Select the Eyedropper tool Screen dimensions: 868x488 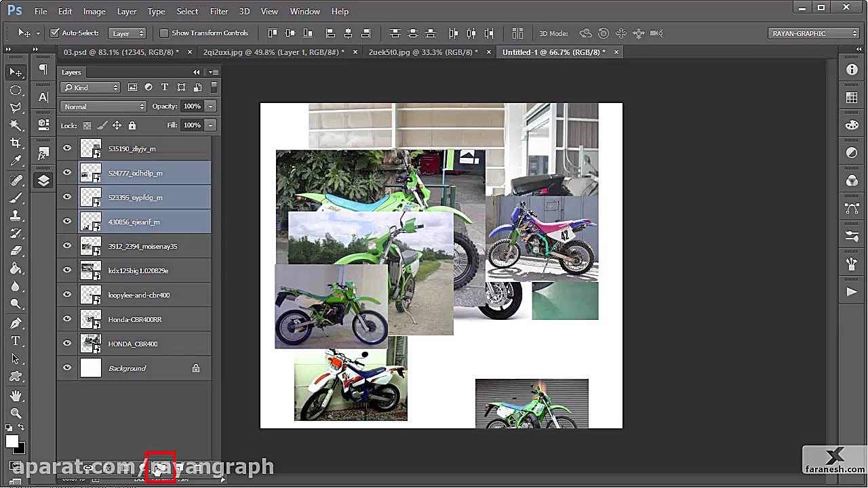pyautogui.click(x=16, y=161)
